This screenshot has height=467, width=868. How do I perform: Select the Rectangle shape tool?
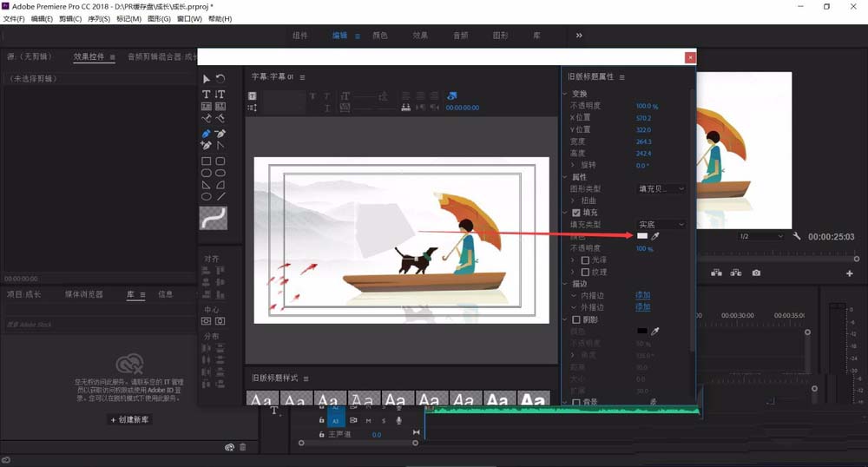click(206, 161)
